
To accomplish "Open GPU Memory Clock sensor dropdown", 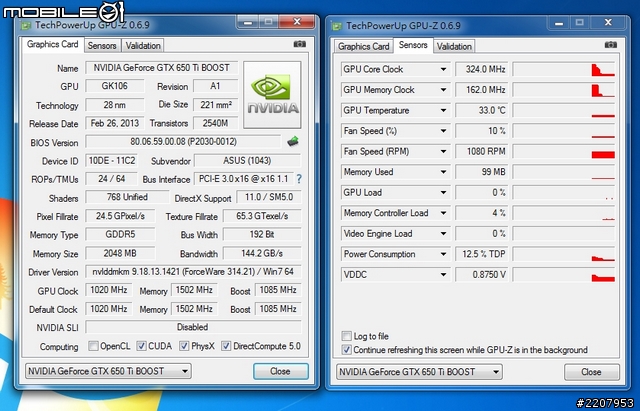I will (443, 90).
